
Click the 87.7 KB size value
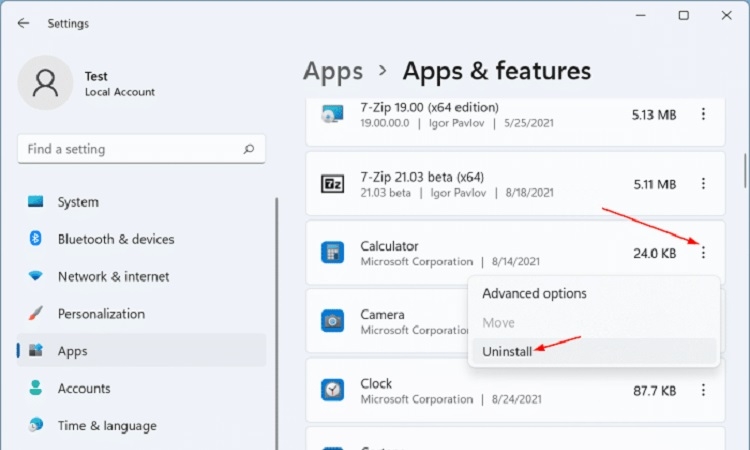(654, 391)
